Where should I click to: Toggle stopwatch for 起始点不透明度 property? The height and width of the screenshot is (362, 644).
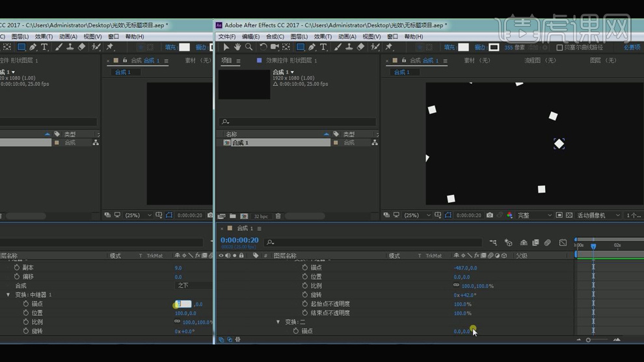point(305,304)
